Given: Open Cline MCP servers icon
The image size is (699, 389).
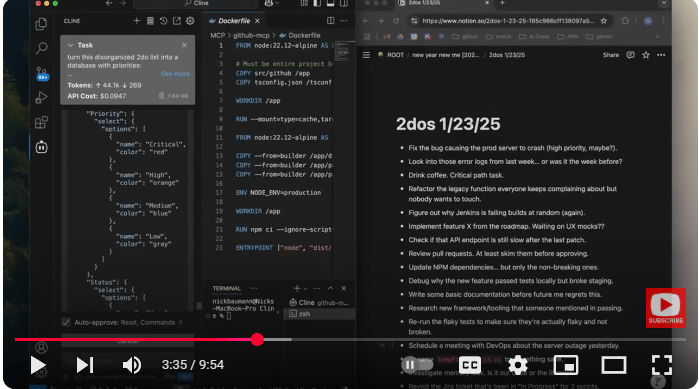Looking at the screenshot, I should click(x=150, y=21).
